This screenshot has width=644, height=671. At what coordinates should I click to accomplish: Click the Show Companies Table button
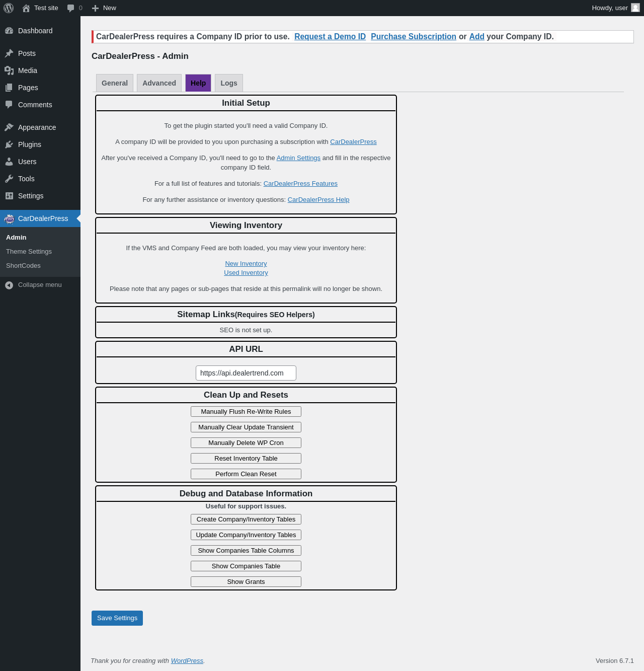point(246,566)
